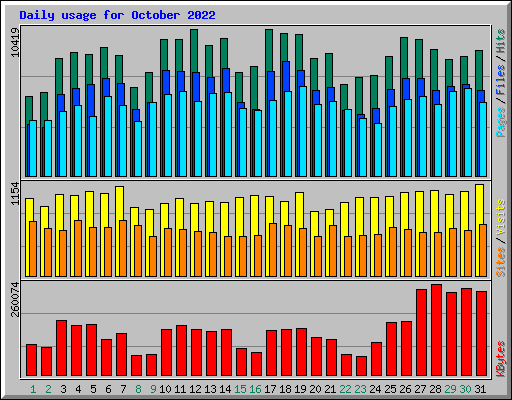Viewport: 512px width, 400px height.
Task: Click day 21 on the x-axis
Action: (330, 389)
